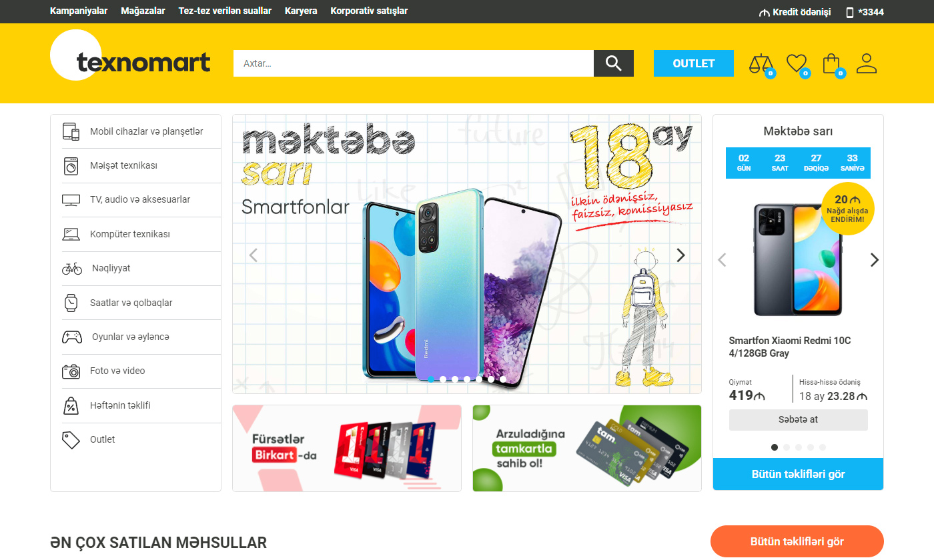Click the blue OUTLET button
This screenshot has height=560, width=934.
[x=694, y=63]
